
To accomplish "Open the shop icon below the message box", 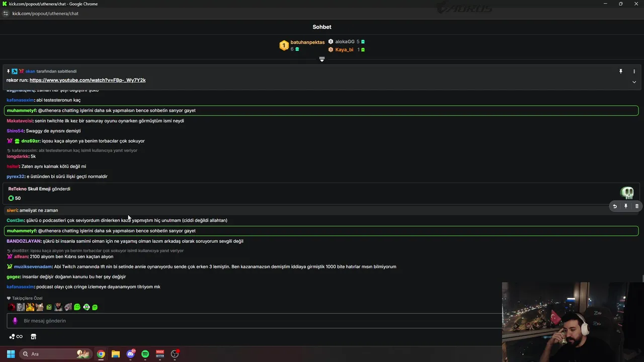I will click(x=34, y=337).
